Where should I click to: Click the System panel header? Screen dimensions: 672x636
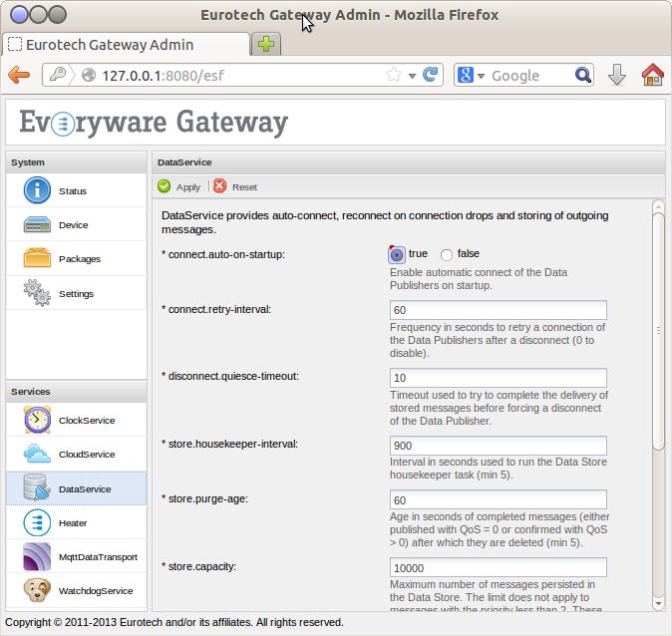point(77,162)
